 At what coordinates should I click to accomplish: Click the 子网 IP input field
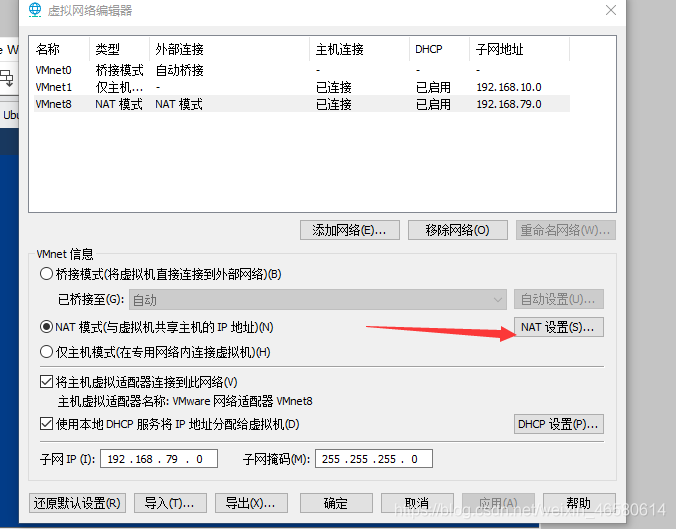pos(159,459)
